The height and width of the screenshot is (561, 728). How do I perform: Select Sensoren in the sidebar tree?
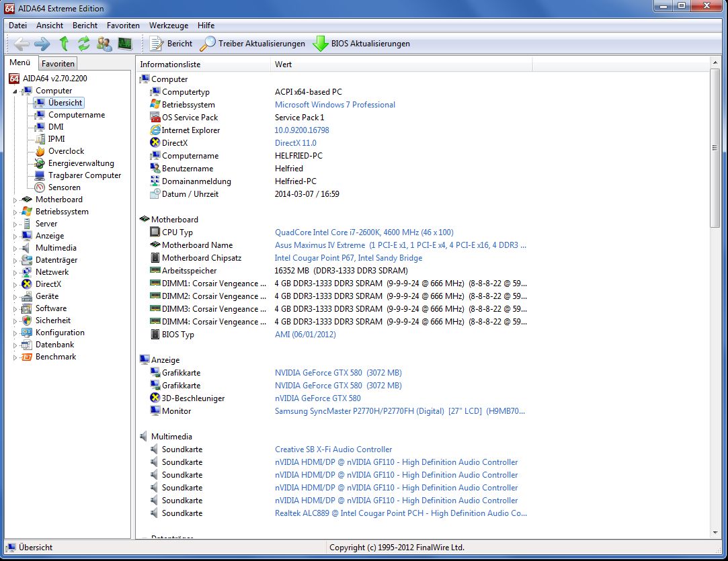click(x=64, y=187)
